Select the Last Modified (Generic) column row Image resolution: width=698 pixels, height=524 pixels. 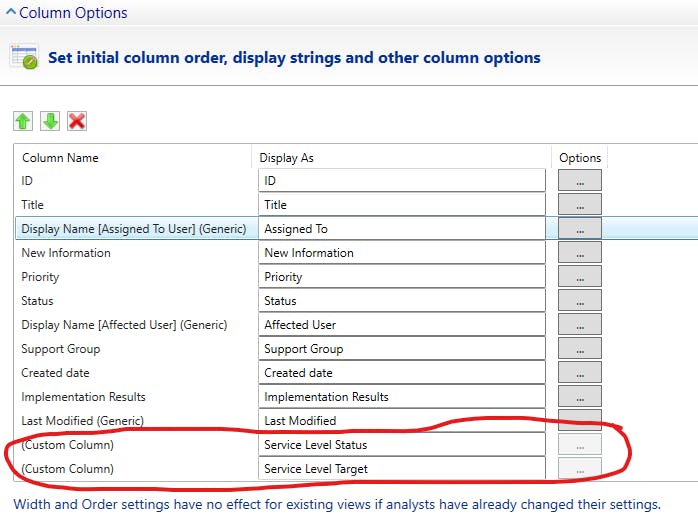[x=83, y=420]
